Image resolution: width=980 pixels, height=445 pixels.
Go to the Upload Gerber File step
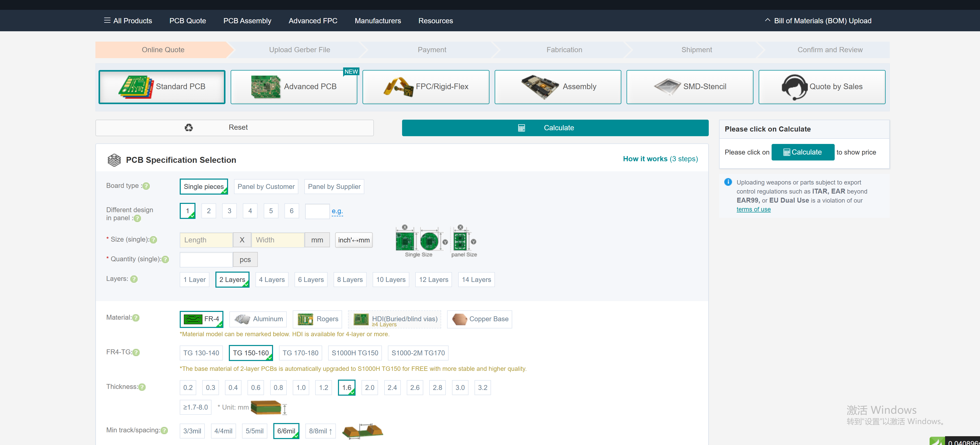pyautogui.click(x=299, y=50)
